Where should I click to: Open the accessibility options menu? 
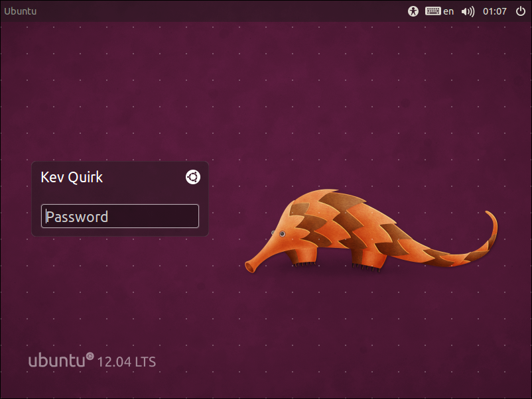coord(413,11)
